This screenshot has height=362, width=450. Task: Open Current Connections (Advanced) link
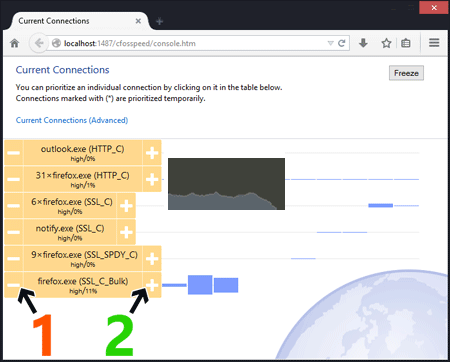coord(72,120)
